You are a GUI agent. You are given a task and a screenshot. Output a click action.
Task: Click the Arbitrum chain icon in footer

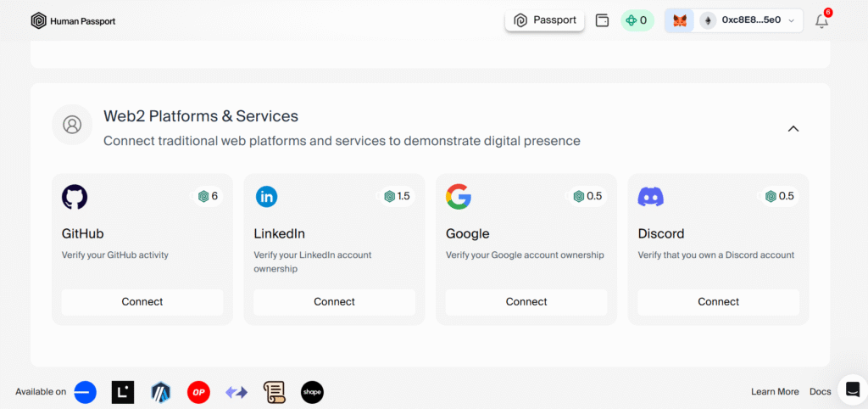(x=161, y=392)
